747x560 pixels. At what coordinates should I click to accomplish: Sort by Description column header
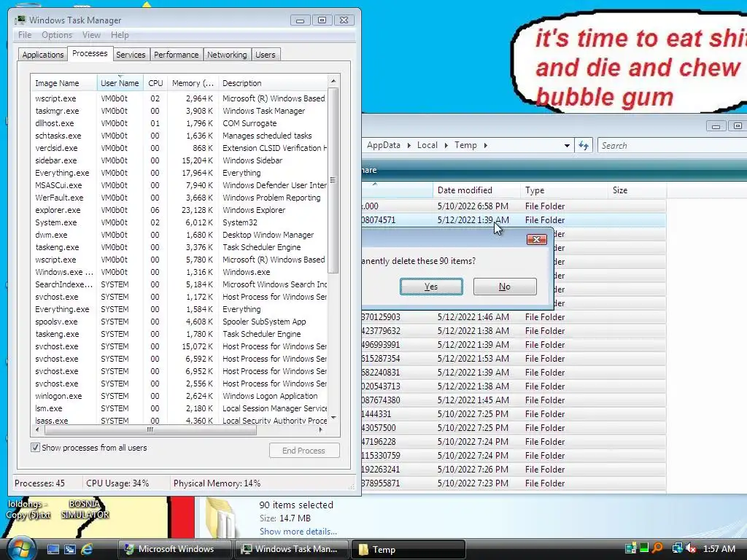[x=274, y=83]
